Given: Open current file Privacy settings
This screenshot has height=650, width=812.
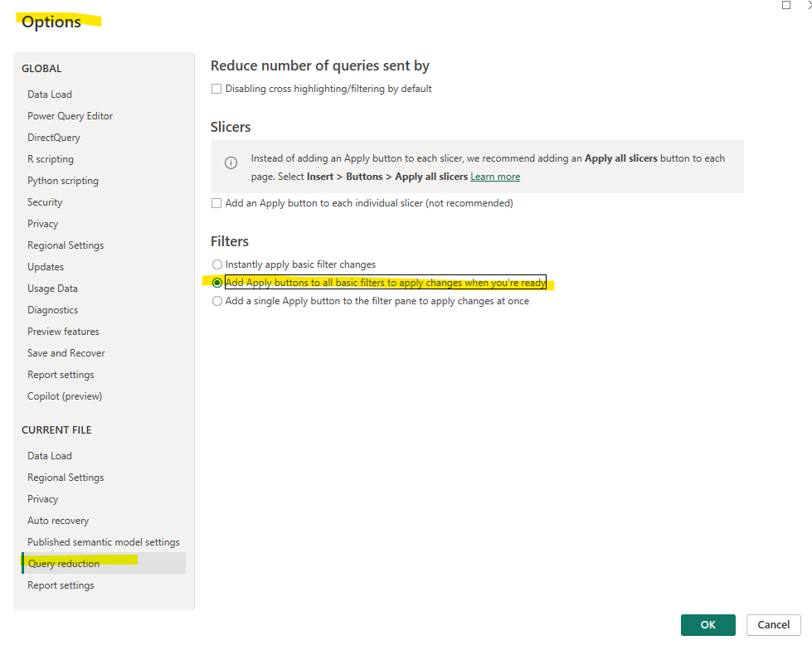Looking at the screenshot, I should (x=43, y=499).
